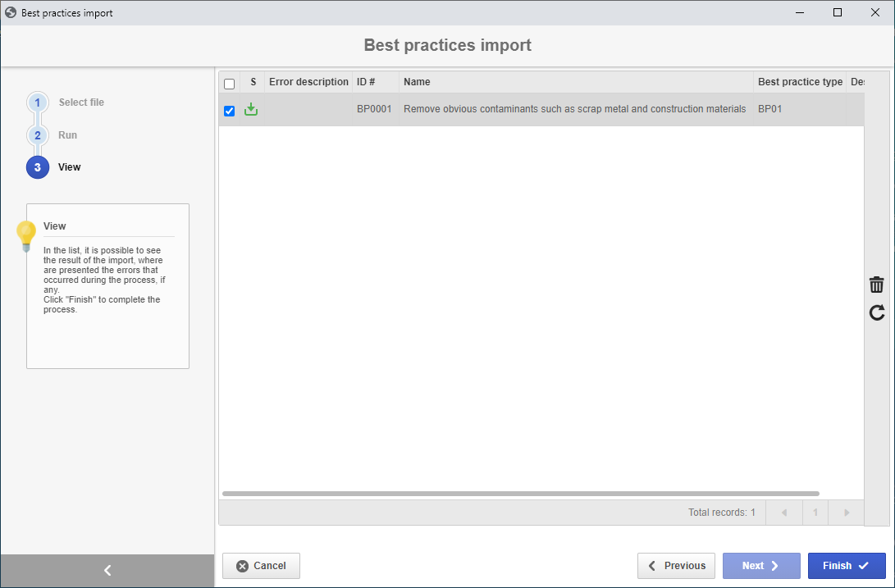This screenshot has width=895, height=588.
Task: Click the View heading in hint box
Action: point(55,226)
